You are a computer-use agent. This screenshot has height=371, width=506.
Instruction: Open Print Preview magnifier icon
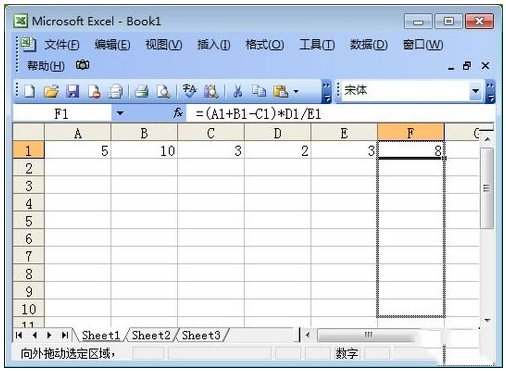[163, 91]
